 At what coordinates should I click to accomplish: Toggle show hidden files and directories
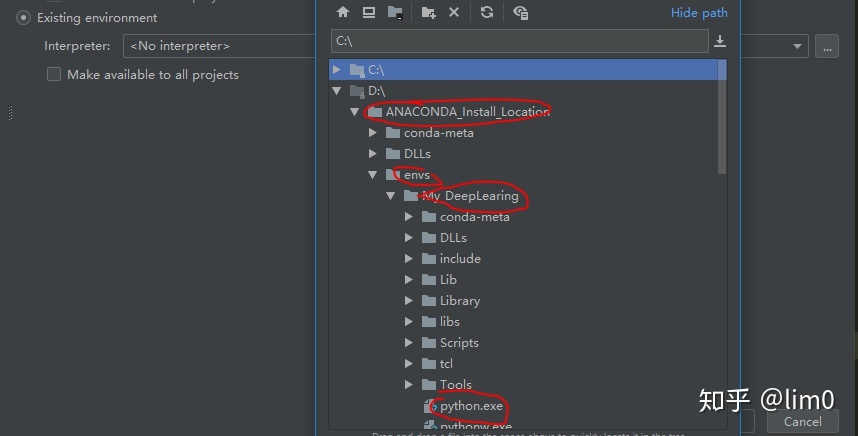click(x=520, y=13)
